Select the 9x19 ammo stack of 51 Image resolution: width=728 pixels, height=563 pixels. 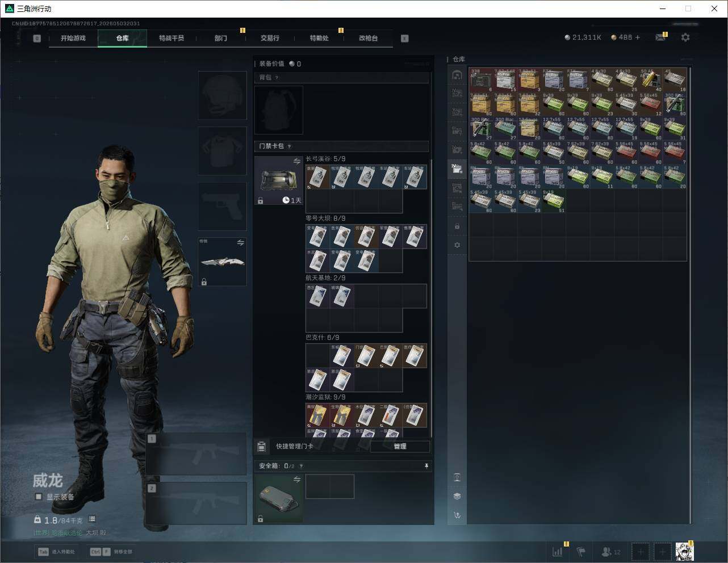(554, 201)
